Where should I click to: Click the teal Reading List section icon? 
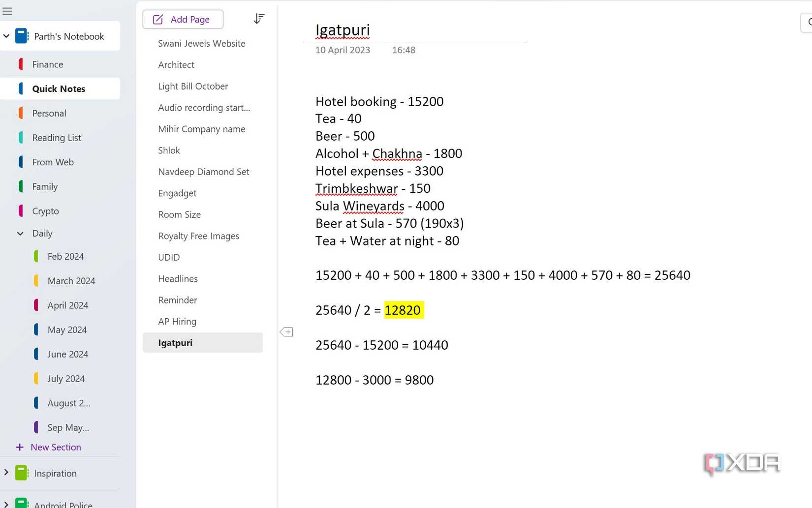click(x=21, y=137)
